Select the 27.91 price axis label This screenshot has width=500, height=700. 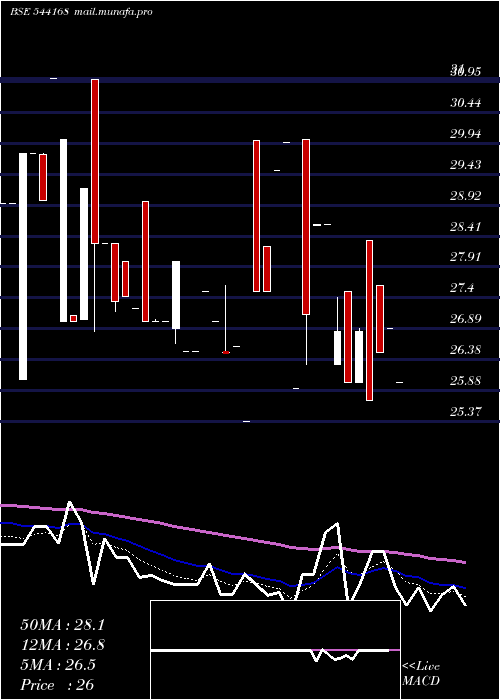pyautogui.click(x=466, y=258)
